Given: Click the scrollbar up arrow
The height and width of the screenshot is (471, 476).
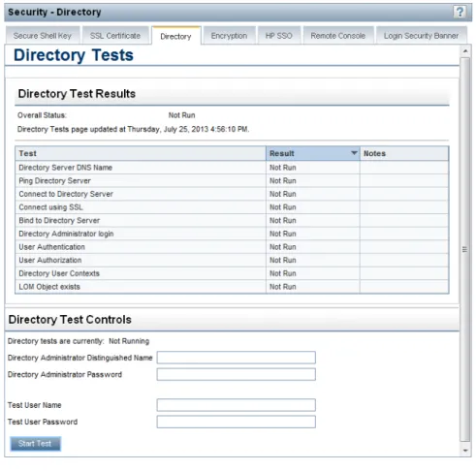Looking at the screenshot, I should coord(465,51).
